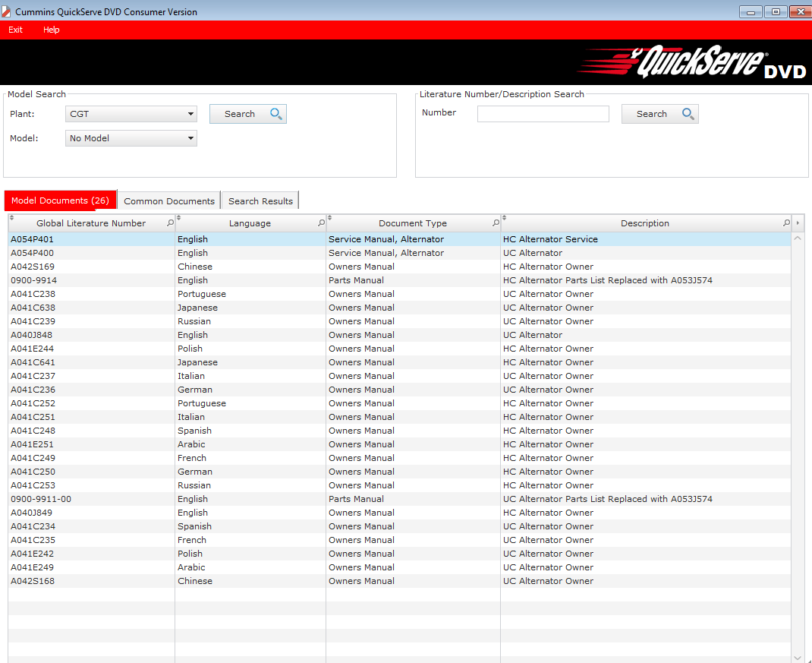Click the Literature Number input field
This screenshot has width=812, height=663.
click(x=543, y=114)
